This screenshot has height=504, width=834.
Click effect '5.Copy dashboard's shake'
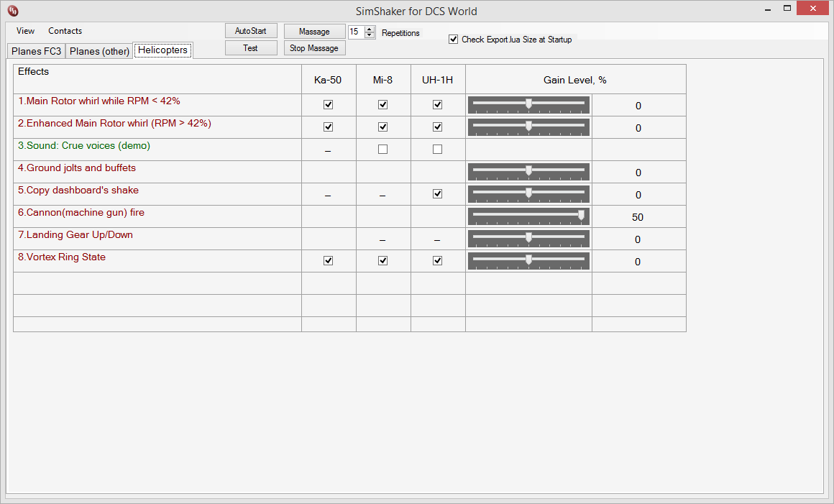[x=78, y=191]
